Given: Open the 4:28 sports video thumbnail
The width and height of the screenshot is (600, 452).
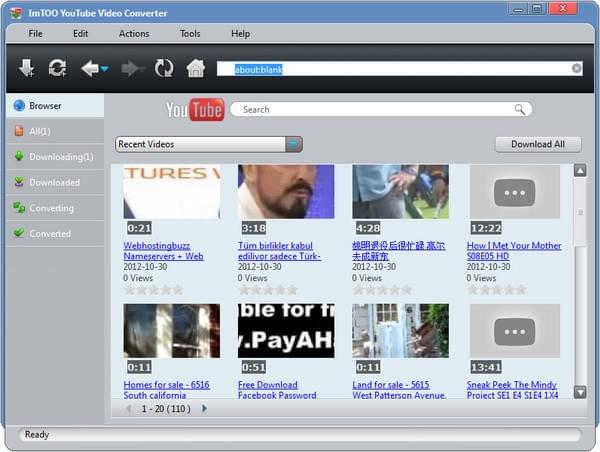Looking at the screenshot, I should click(400, 192).
